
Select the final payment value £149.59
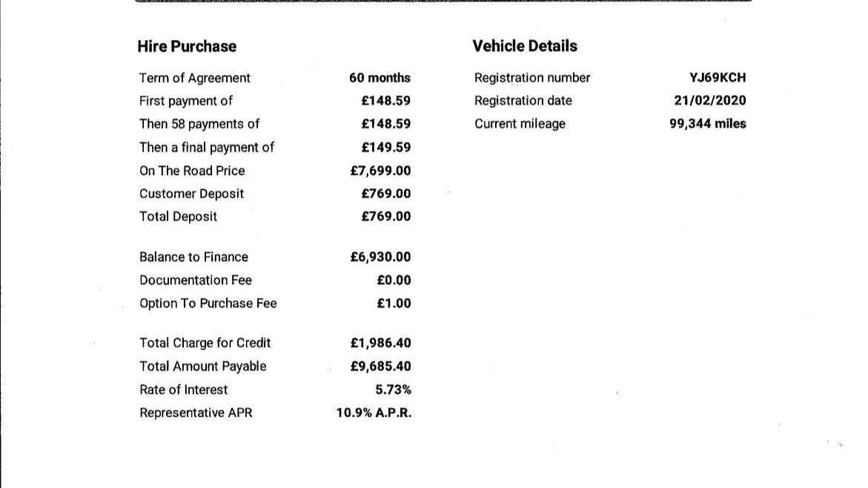[386, 148]
